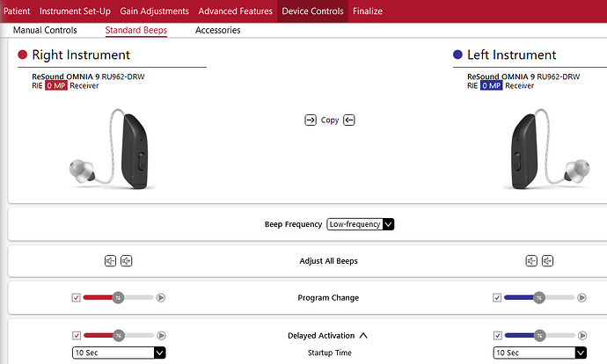607x364 pixels.
Task: Uncheck Program Change checkbox for left instrument
Action: pos(498,298)
